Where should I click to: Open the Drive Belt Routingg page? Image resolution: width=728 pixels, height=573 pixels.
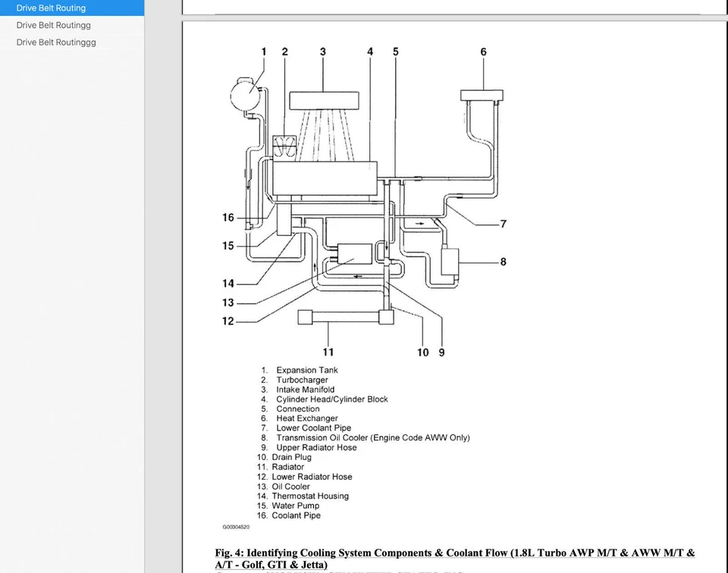coord(53,25)
